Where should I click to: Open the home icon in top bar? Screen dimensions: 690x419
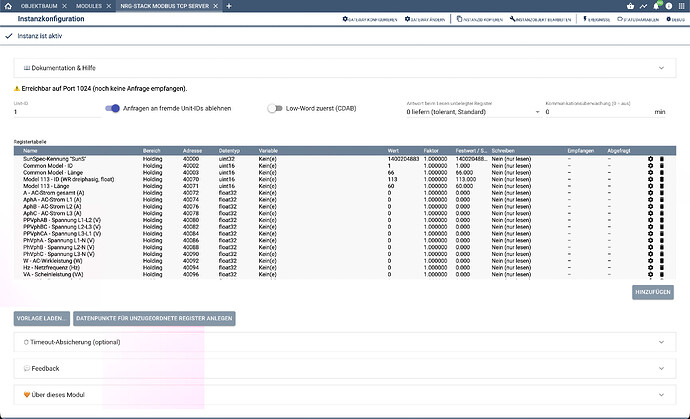[x=8, y=6]
